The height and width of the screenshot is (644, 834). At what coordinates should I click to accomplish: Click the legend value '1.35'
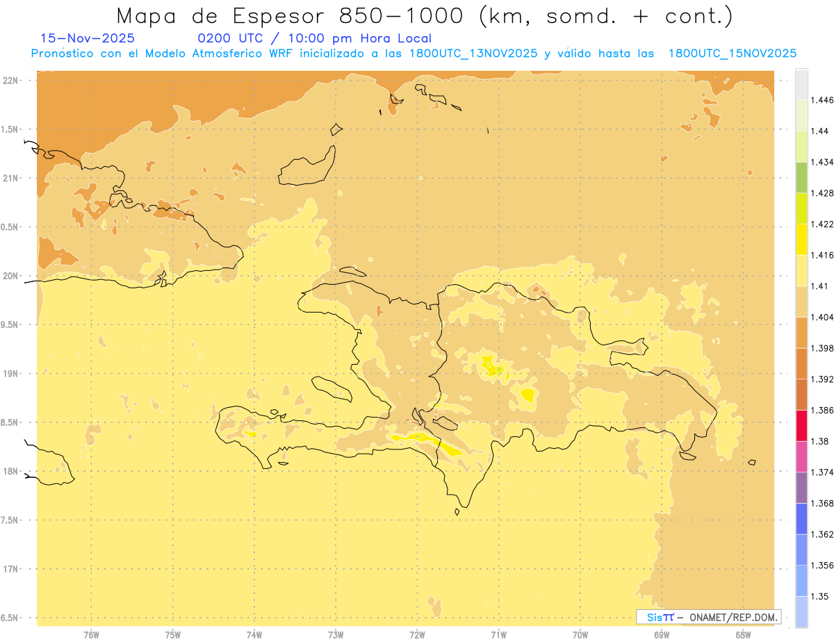(x=819, y=597)
